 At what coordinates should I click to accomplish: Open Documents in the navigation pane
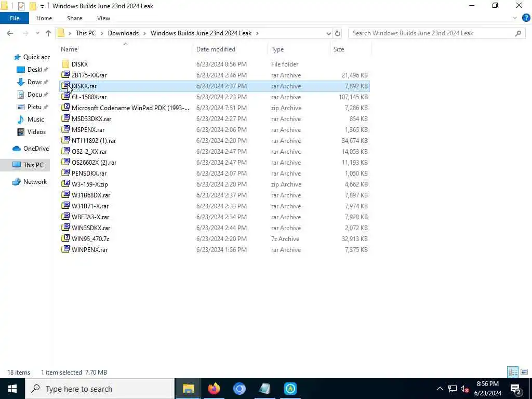(33, 95)
